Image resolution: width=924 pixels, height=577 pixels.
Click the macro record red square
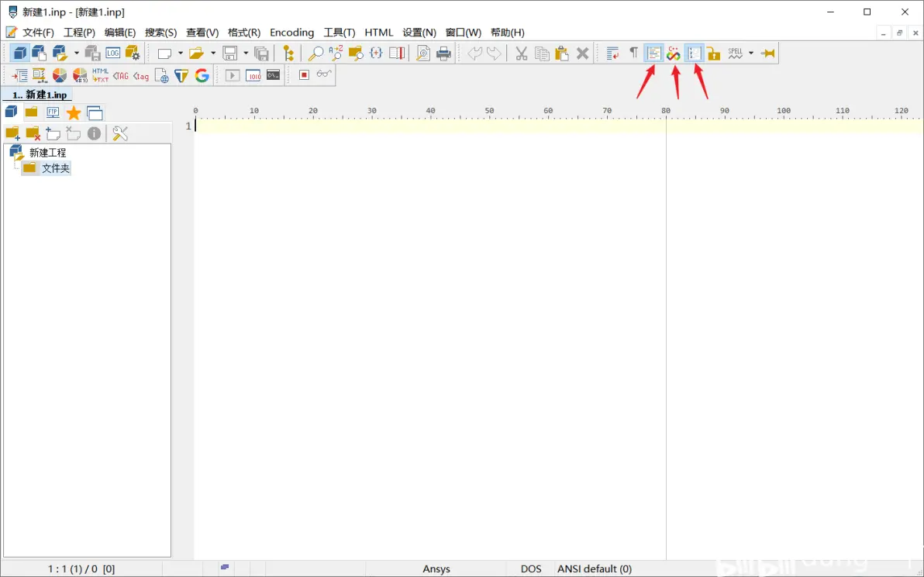[x=304, y=75]
